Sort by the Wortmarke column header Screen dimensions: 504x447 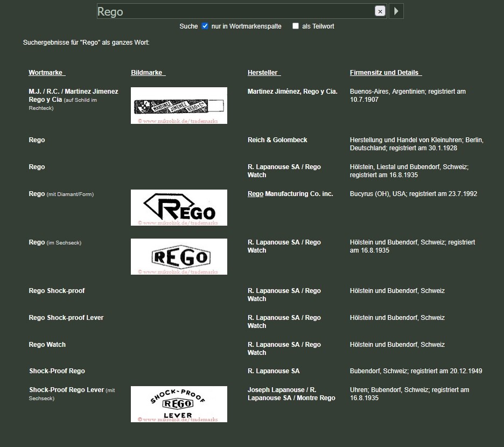pos(46,73)
